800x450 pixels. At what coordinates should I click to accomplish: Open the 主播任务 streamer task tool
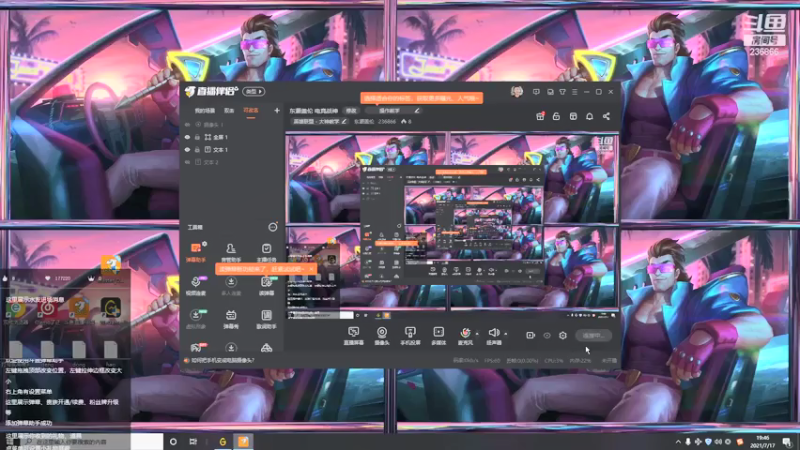pyautogui.click(x=266, y=253)
